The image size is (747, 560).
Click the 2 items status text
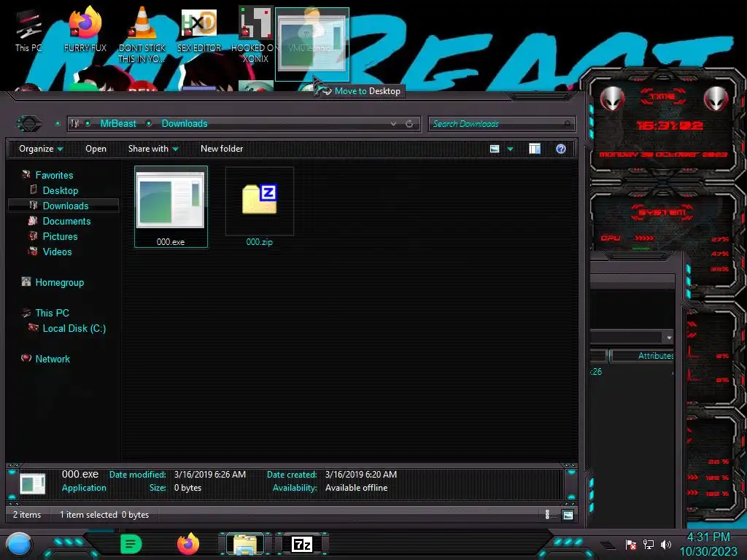27,515
